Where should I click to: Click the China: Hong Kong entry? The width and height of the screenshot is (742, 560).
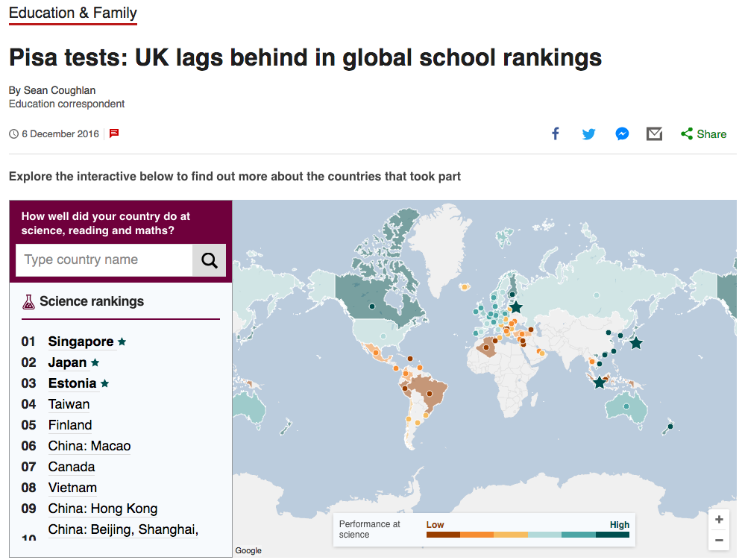click(103, 509)
